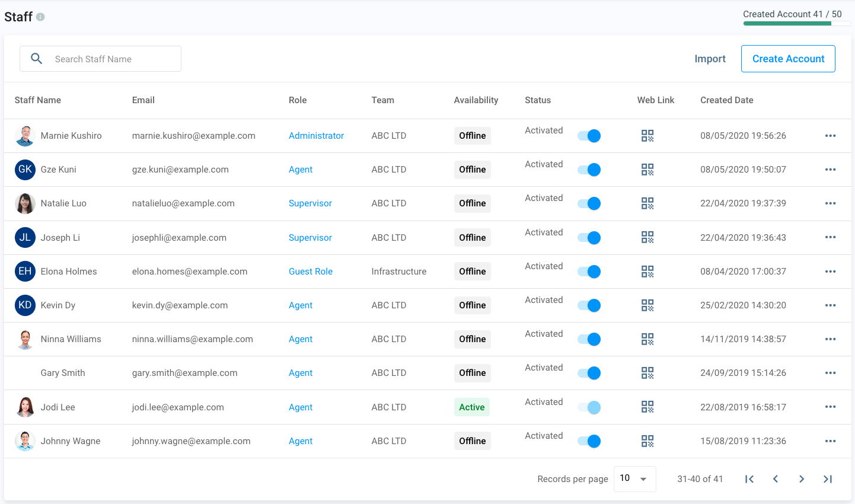
Task: Toggle activation status for Gze Kuni
Action: click(589, 170)
